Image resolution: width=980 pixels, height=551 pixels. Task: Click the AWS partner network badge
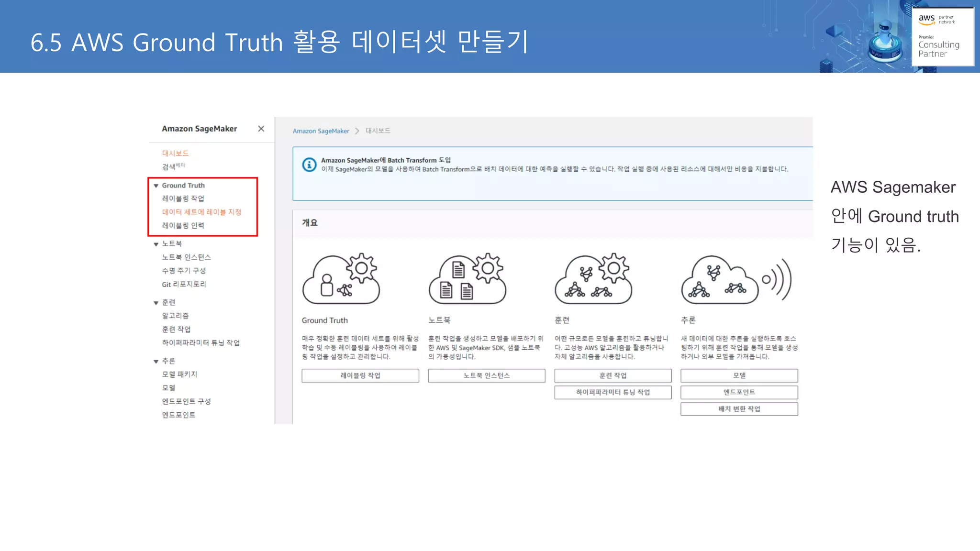click(943, 36)
